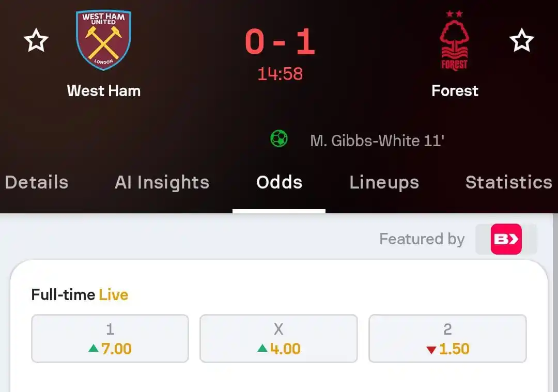
Task: Click the green goal ball icon
Action: point(279,138)
